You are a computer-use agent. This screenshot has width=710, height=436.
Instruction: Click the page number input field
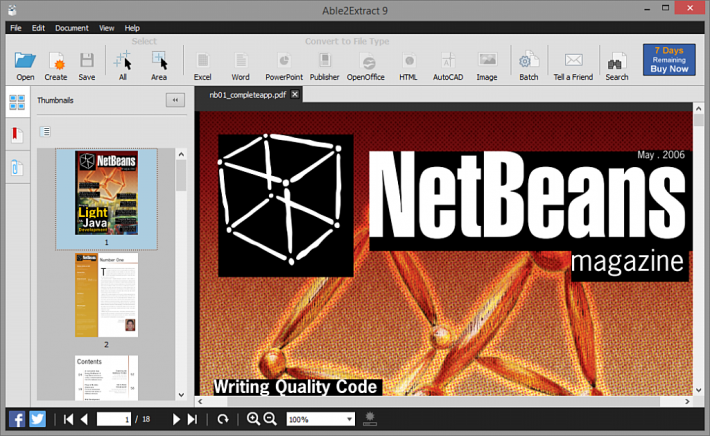[x=114, y=419]
